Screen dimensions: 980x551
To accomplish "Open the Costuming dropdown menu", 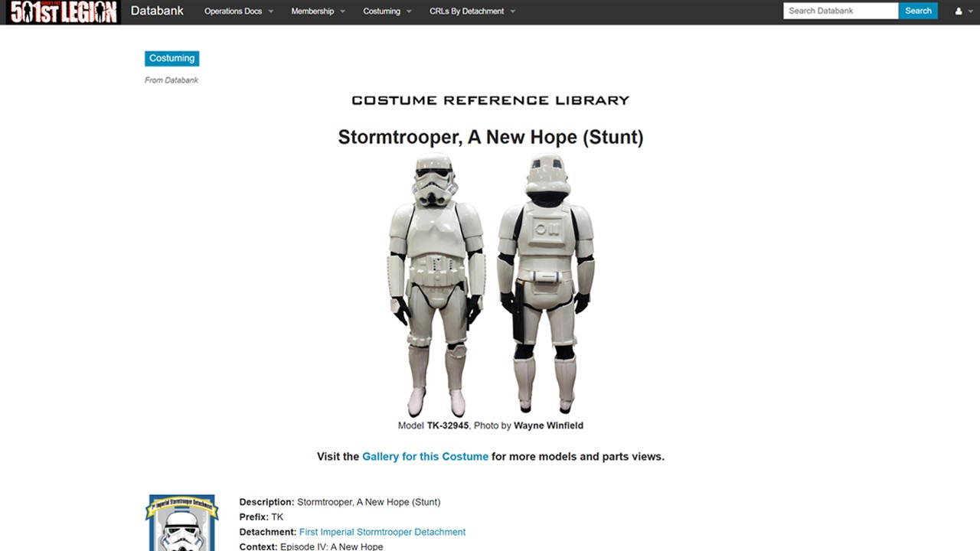I will (x=387, y=11).
